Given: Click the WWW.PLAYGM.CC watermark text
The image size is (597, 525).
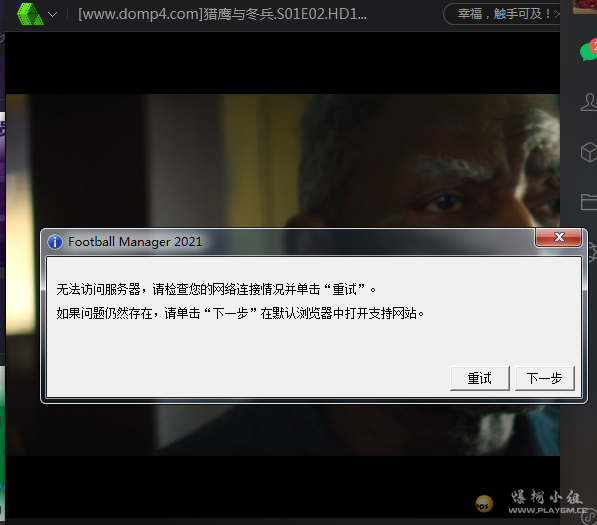Looking at the screenshot, I should (x=548, y=510).
